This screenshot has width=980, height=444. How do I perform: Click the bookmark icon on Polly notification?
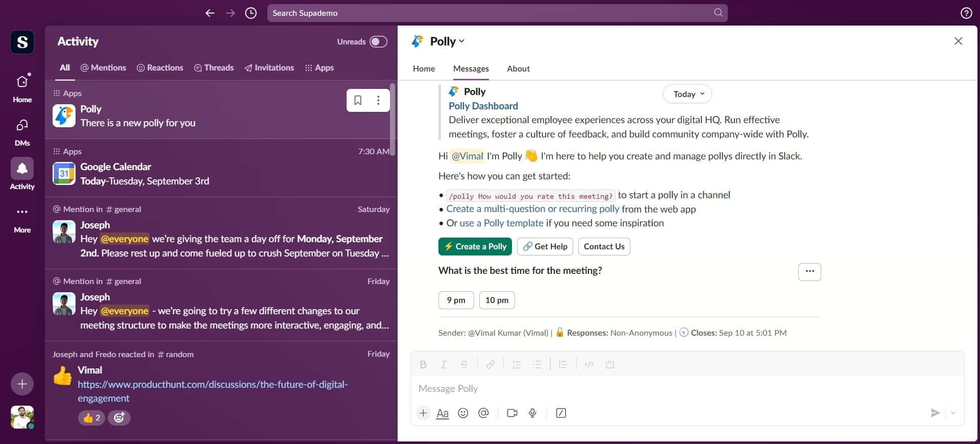click(x=358, y=100)
